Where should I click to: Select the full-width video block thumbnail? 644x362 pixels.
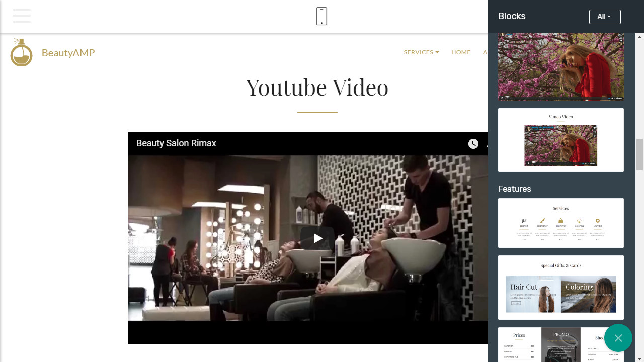(x=560, y=66)
